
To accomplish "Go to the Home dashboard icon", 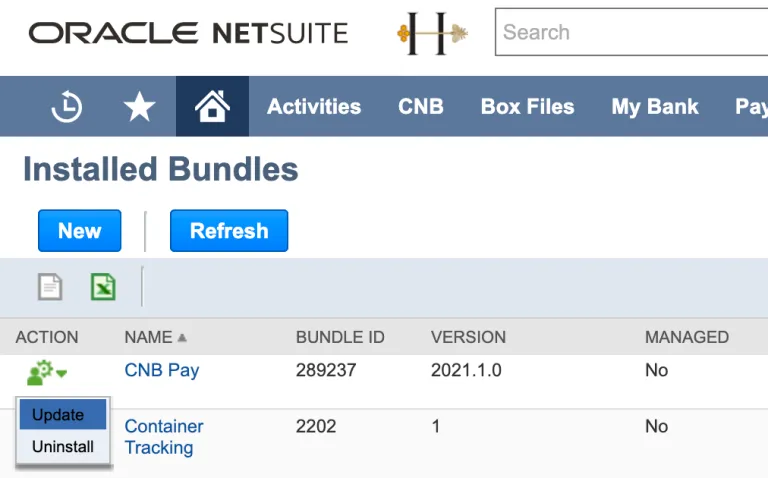I will 212,106.
